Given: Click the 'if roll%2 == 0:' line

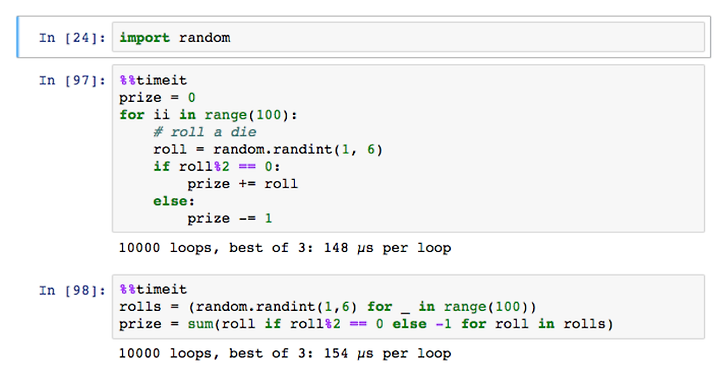Looking at the screenshot, I should (x=217, y=166).
